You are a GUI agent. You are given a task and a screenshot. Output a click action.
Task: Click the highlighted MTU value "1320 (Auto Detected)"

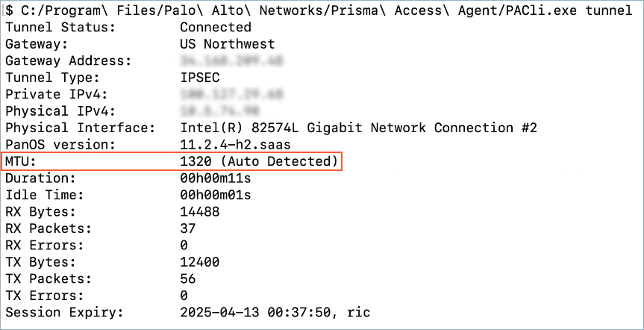[259, 162]
